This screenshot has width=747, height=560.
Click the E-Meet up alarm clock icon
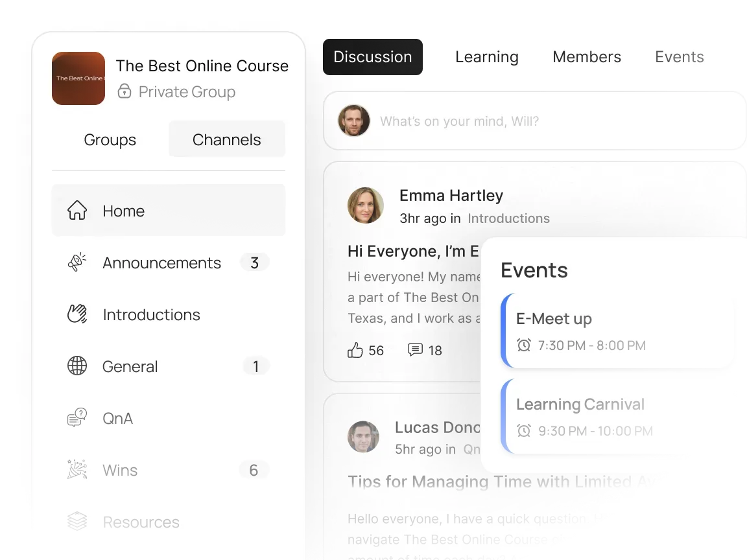click(x=524, y=345)
